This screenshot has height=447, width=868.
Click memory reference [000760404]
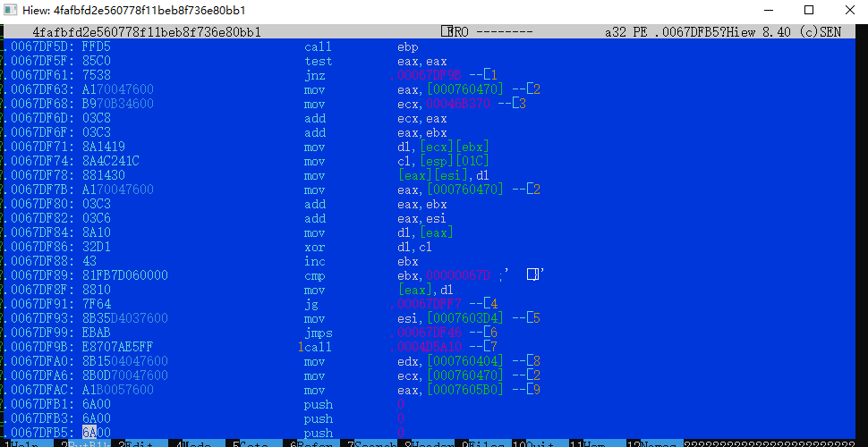coord(464,362)
